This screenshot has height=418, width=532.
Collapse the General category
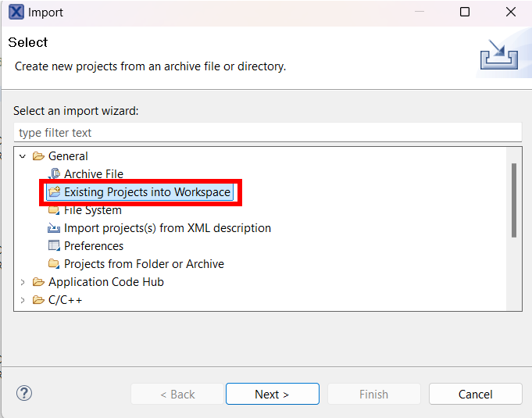pos(23,156)
